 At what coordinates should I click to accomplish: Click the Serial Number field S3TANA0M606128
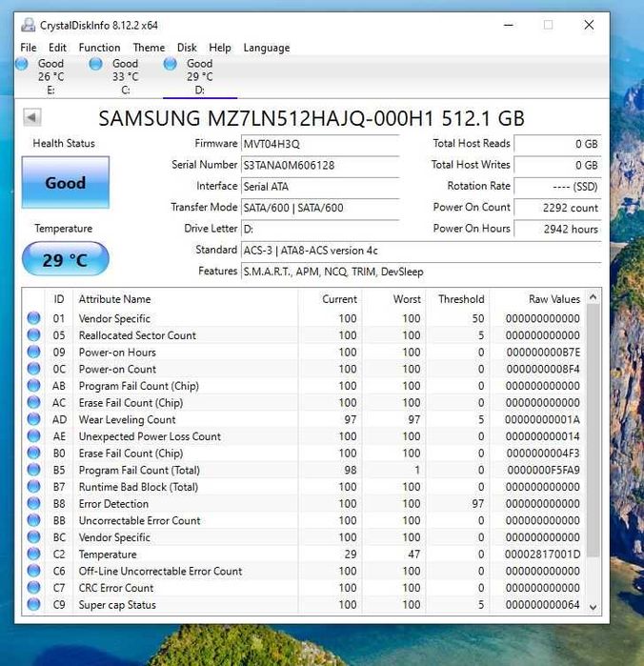pyautogui.click(x=320, y=165)
